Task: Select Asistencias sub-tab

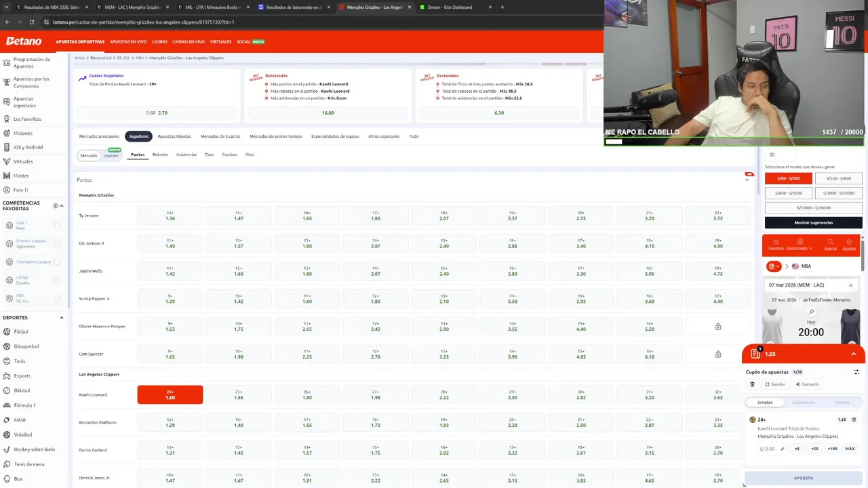Action: click(186, 155)
